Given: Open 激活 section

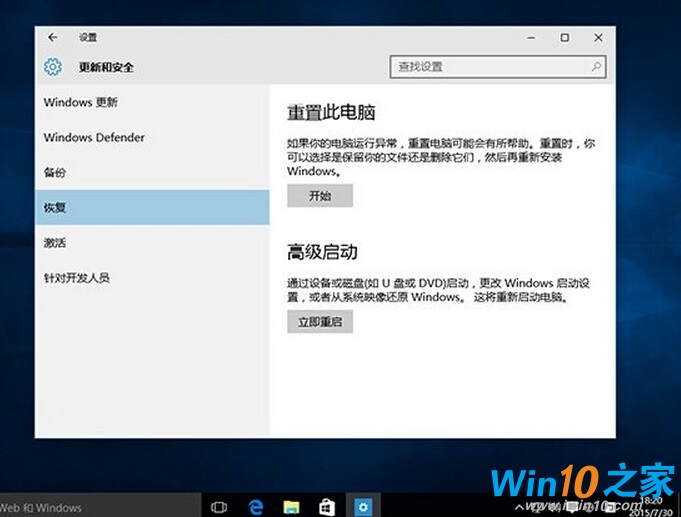Looking at the screenshot, I should (152, 242).
